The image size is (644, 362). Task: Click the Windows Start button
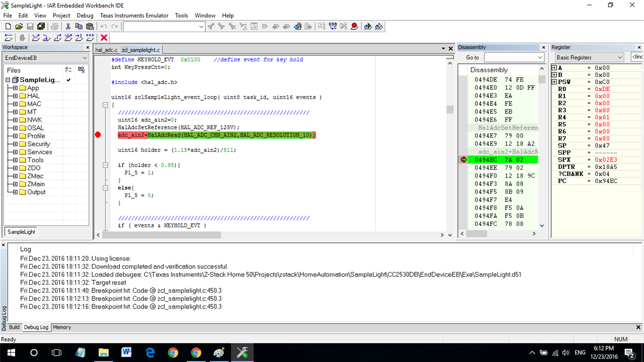11,353
